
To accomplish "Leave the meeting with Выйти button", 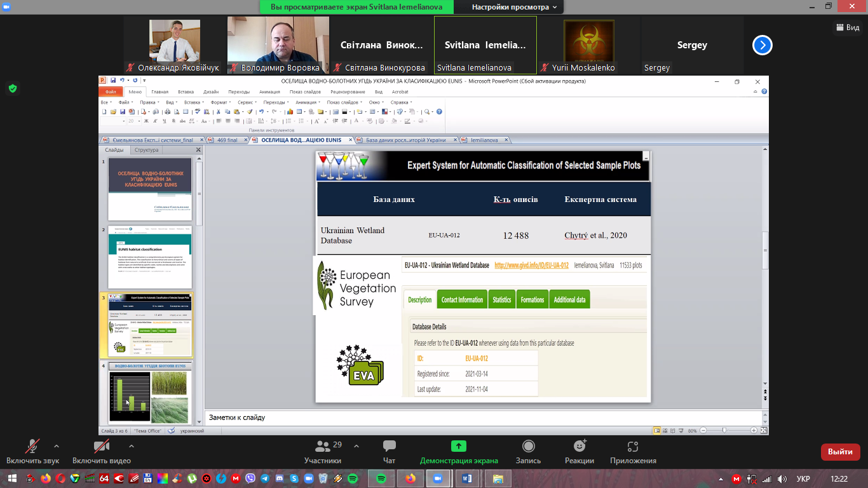I will [x=840, y=452].
